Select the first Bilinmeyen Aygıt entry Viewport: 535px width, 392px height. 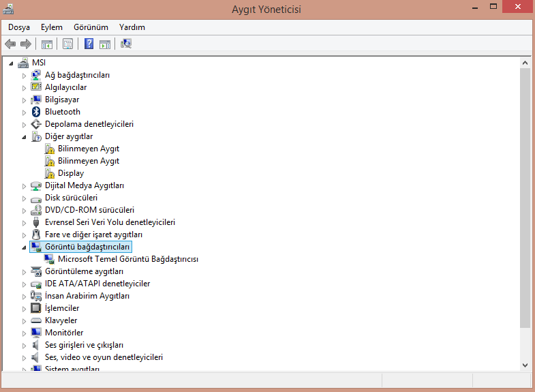89,149
